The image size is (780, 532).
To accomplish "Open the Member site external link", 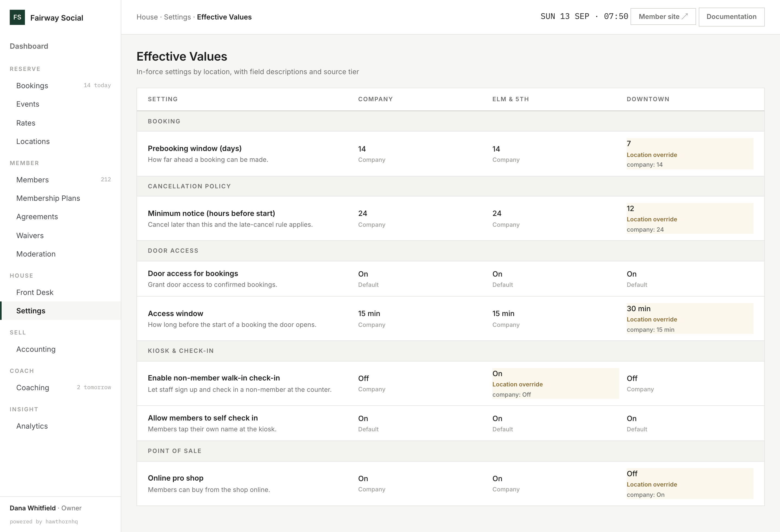I will coord(663,17).
